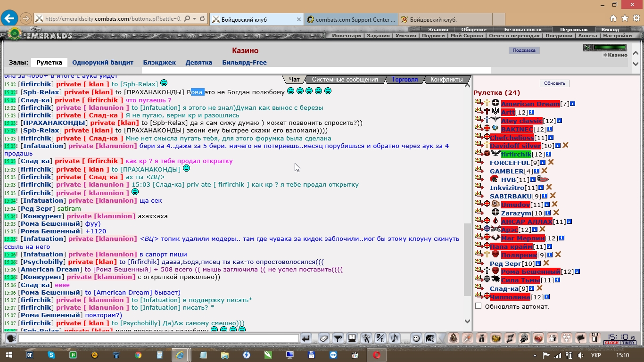Select the Рулетка hall tab
644x362 pixels.
(49, 62)
